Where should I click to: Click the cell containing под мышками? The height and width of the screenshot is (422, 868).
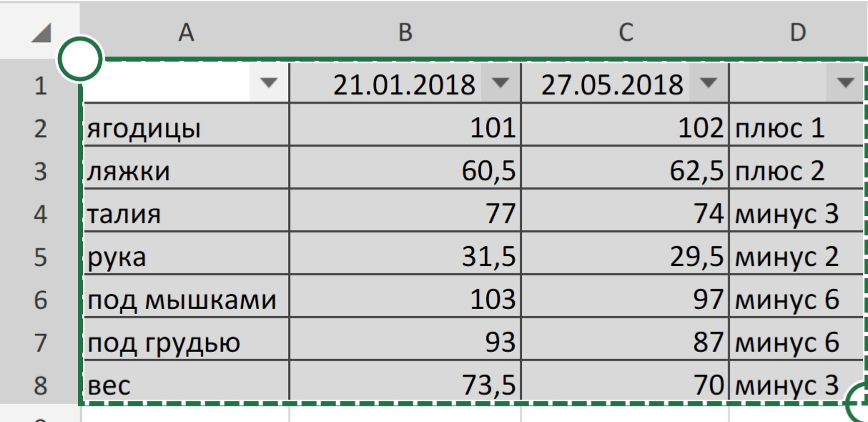pyautogui.click(x=186, y=300)
